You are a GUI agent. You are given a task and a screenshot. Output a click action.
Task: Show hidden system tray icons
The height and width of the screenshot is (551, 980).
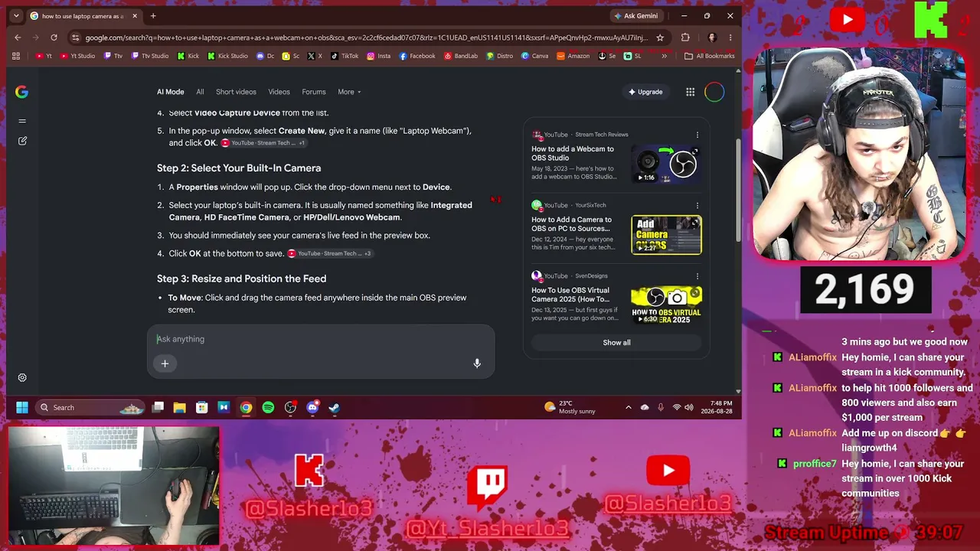(x=629, y=407)
